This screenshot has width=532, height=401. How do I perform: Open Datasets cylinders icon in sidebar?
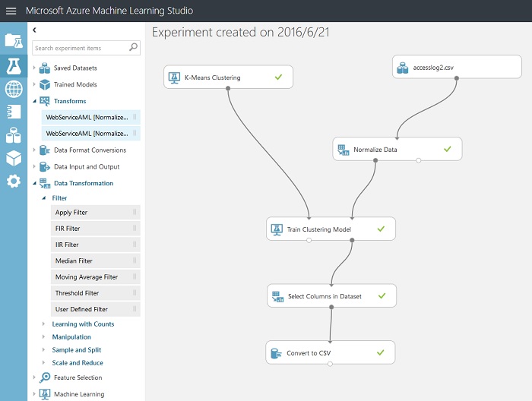point(14,135)
